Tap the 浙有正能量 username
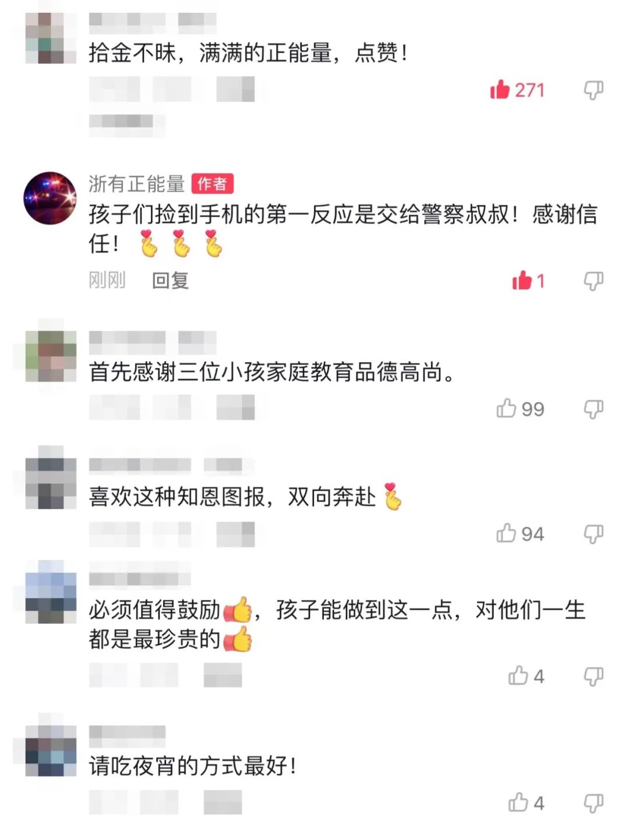This screenshot has width=629, height=840. tap(137, 184)
